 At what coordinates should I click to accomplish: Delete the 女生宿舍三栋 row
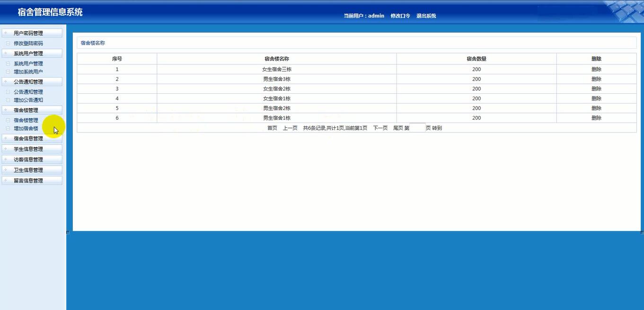pos(596,69)
